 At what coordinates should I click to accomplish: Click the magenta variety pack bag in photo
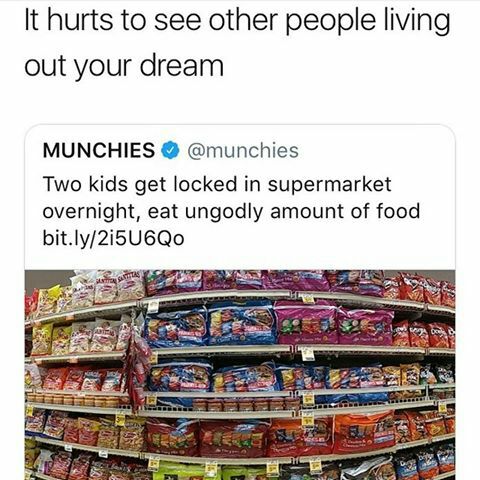point(306,323)
